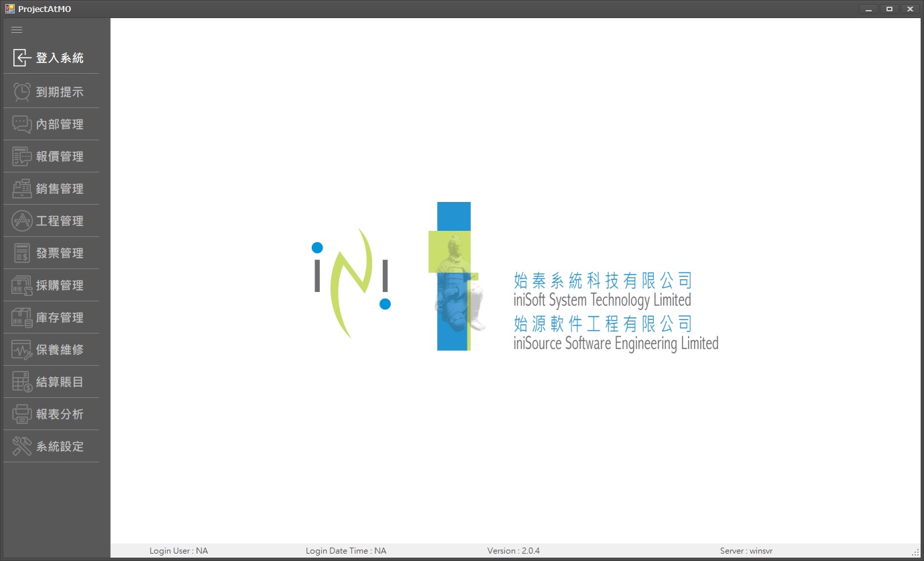
Task: Open 系統設定 menu label
Action: (60, 446)
